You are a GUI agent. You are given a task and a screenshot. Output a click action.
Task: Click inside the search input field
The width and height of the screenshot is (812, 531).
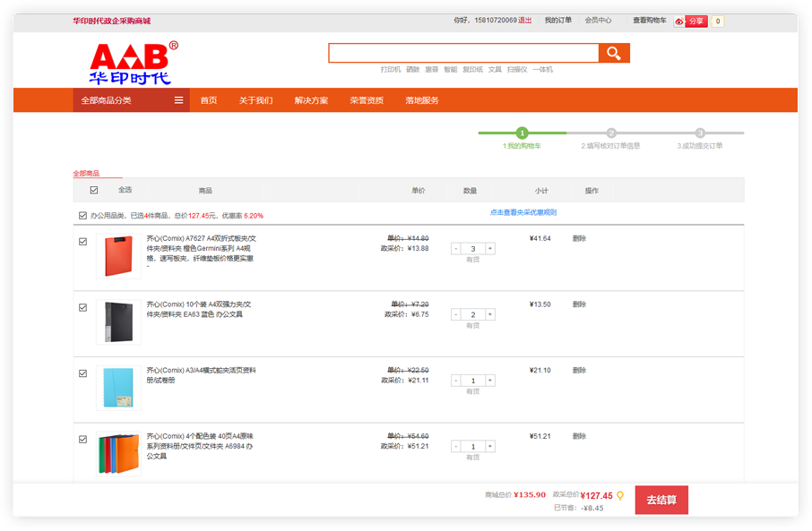(463, 54)
